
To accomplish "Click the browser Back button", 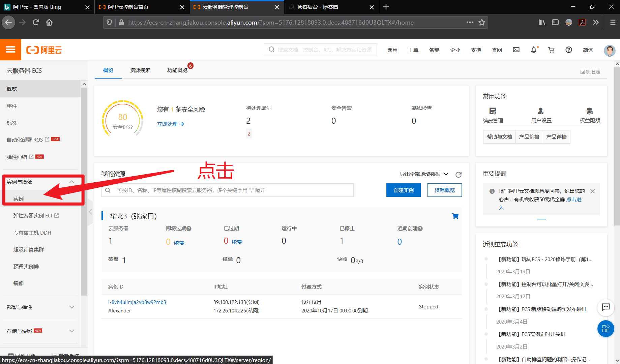I will coord(8,23).
